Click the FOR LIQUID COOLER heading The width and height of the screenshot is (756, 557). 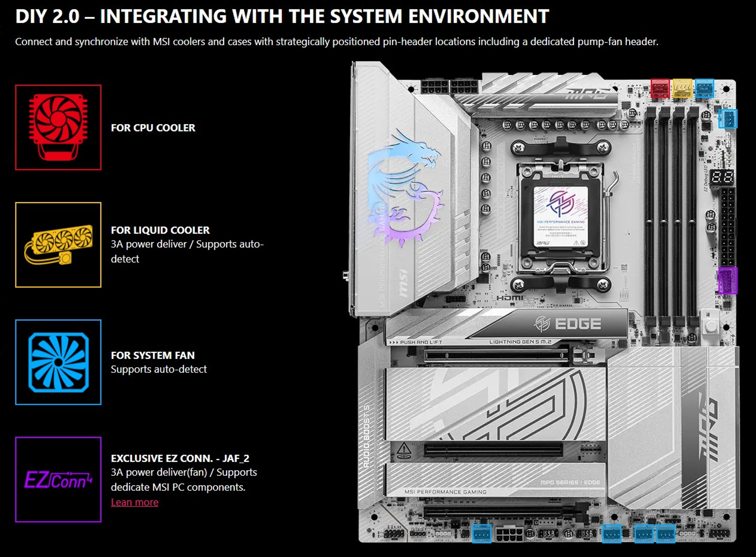pyautogui.click(x=160, y=230)
